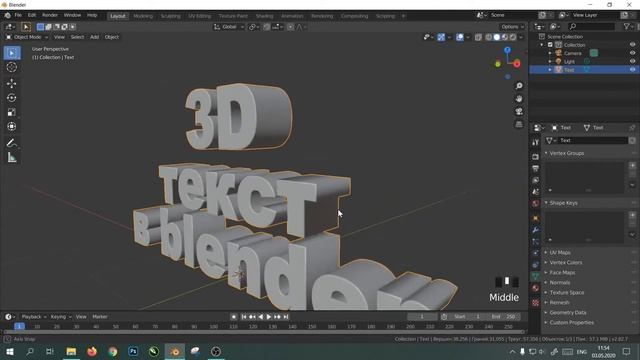Click the green Y axis gizmo ball
Image resolution: width=640 pixels, height=360 pixels.
tap(498, 64)
